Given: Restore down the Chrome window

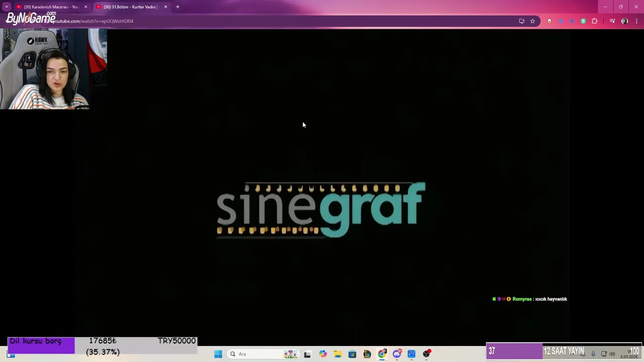Looking at the screenshot, I should tap(621, 7).
